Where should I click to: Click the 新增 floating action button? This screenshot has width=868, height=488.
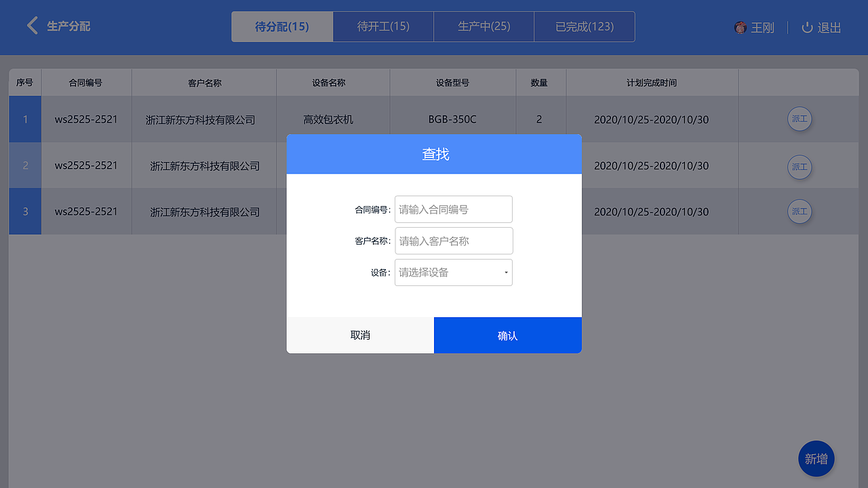coord(816,459)
